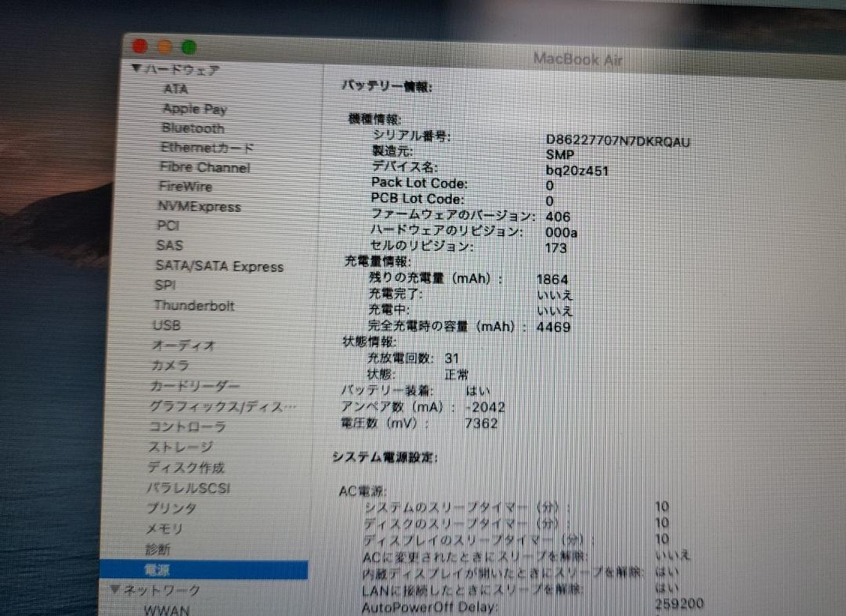Select パラレルSCSI in the sidebar
The image size is (846, 616).
pos(188,488)
